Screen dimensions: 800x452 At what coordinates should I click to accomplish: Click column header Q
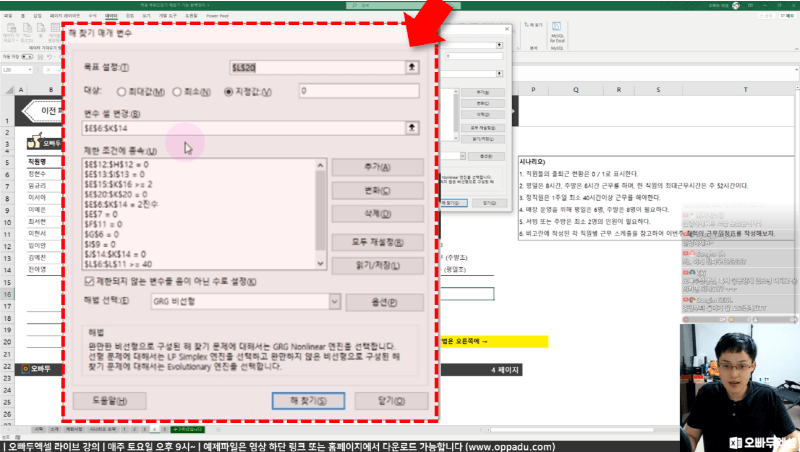tap(576, 90)
